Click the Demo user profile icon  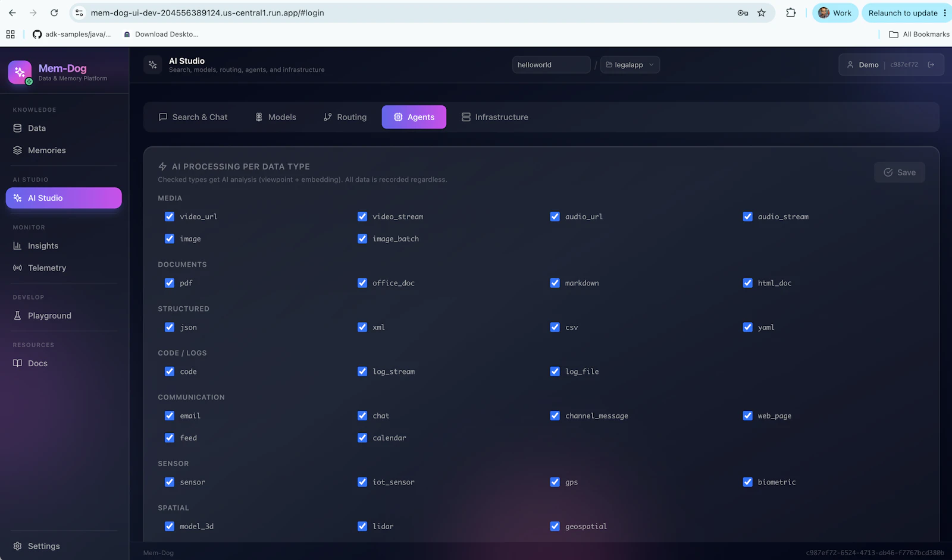pyautogui.click(x=850, y=65)
